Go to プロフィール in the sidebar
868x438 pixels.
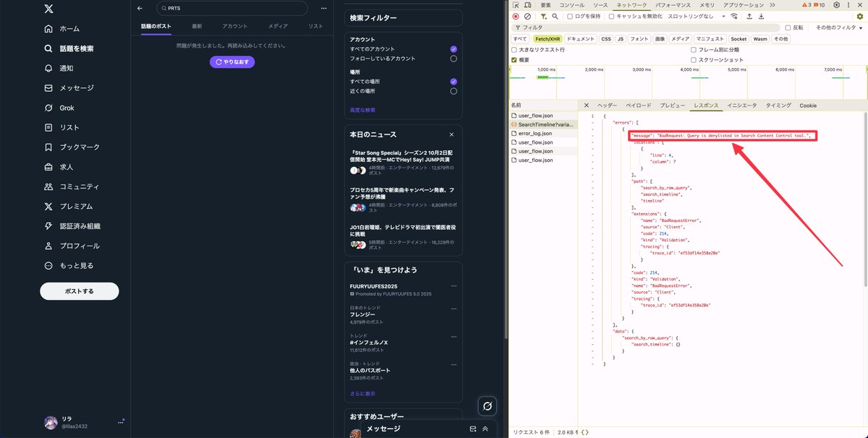tap(72, 246)
